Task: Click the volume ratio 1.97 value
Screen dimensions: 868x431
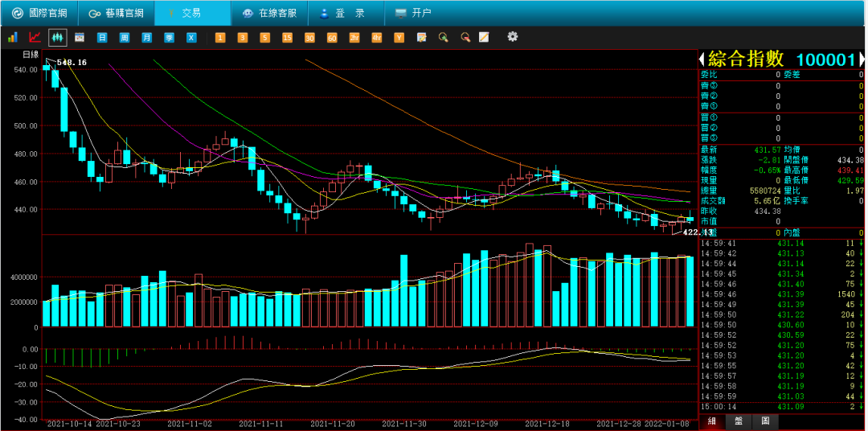Action: coord(855,190)
